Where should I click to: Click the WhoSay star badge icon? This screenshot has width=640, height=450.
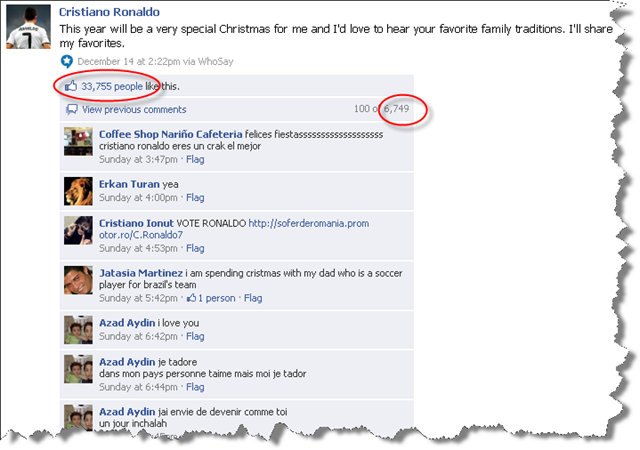(67, 62)
